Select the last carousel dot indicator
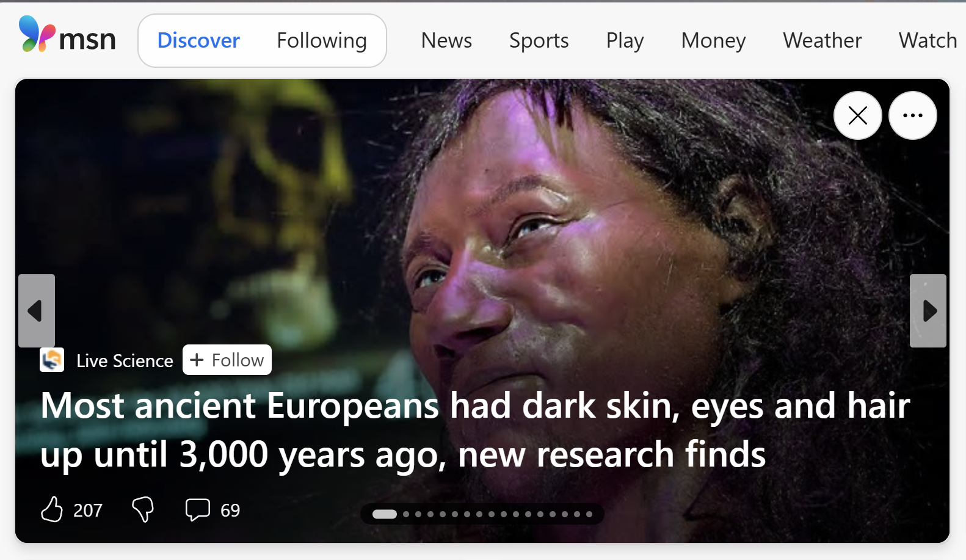This screenshot has width=966, height=560. point(589,514)
